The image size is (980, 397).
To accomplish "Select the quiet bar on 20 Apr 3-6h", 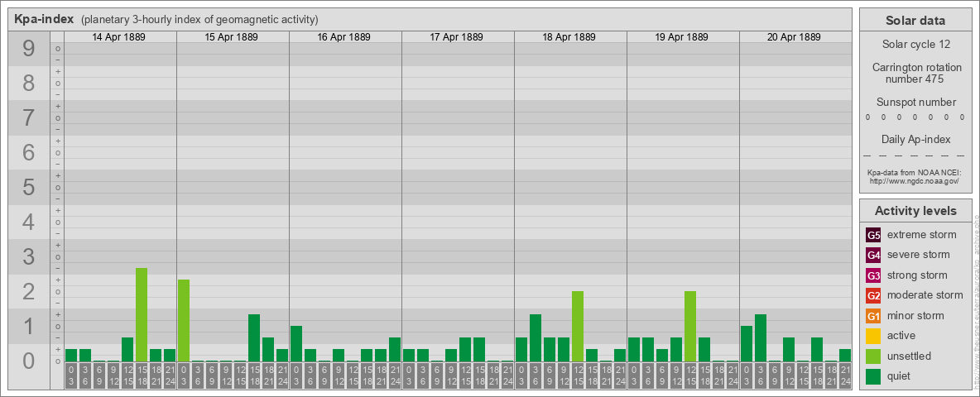I will point(760,337).
